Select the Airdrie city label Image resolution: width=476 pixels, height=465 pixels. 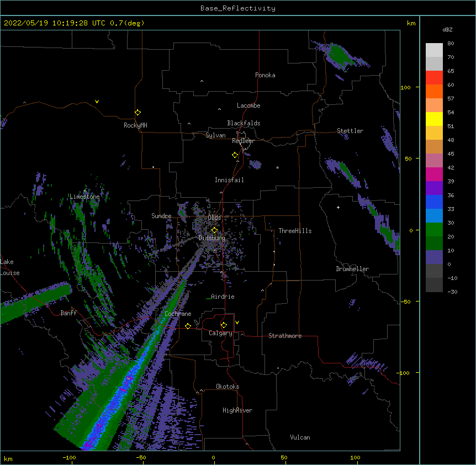tap(223, 297)
